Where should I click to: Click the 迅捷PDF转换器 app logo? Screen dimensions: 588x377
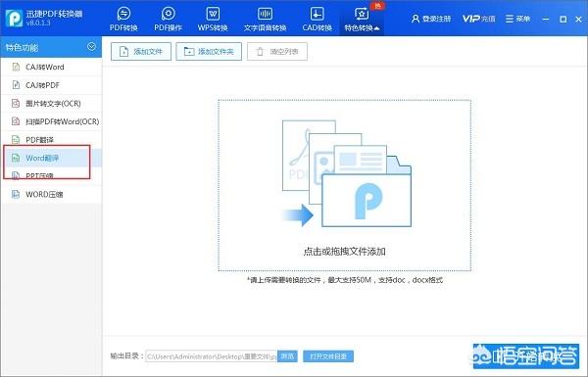14,18
